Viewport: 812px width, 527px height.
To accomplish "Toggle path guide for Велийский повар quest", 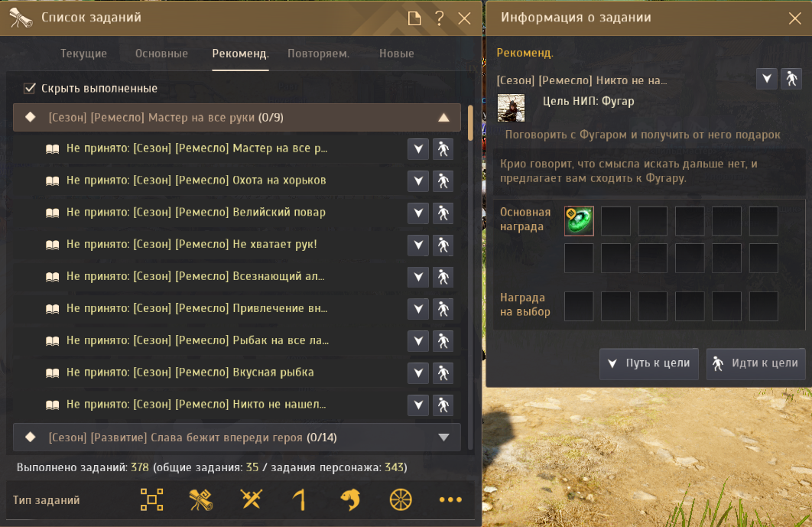I will (x=418, y=213).
